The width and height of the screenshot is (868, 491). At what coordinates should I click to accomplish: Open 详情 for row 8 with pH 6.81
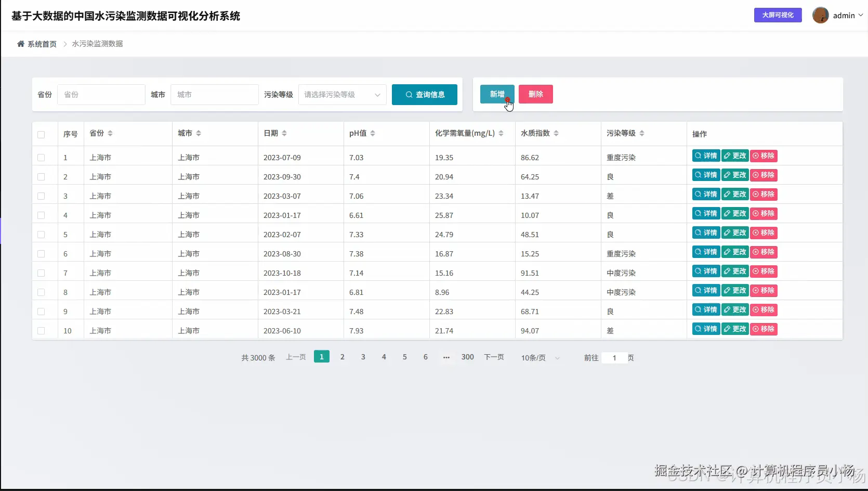(706, 290)
